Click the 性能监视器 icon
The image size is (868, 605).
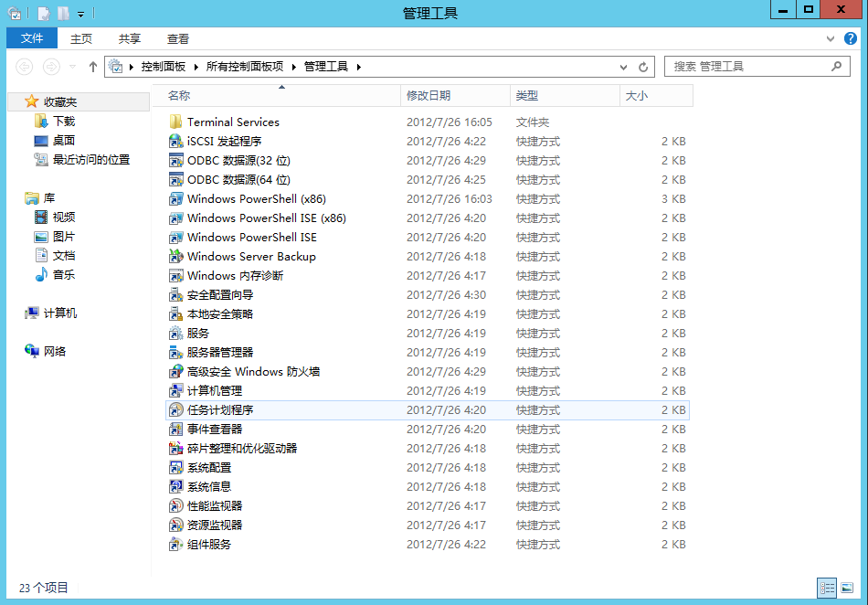tap(175, 506)
